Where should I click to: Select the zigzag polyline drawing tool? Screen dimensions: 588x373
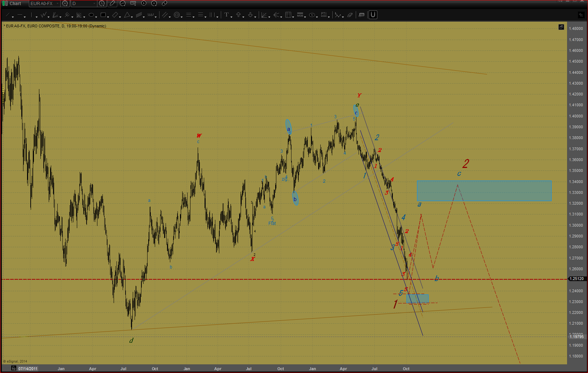(x=44, y=15)
